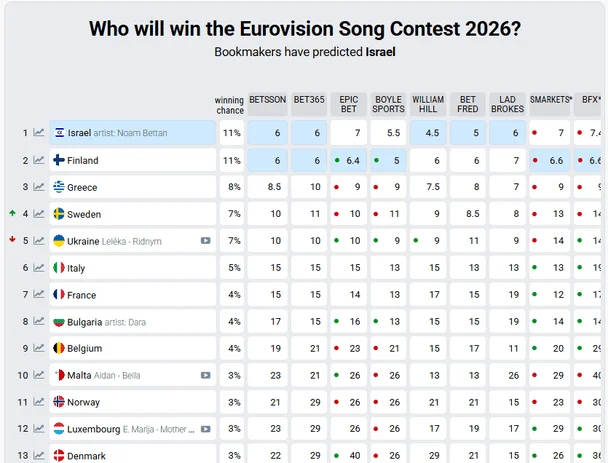Screen dimensions: 608x463
Task: Select the SMARKETS column header
Action: [551, 100]
